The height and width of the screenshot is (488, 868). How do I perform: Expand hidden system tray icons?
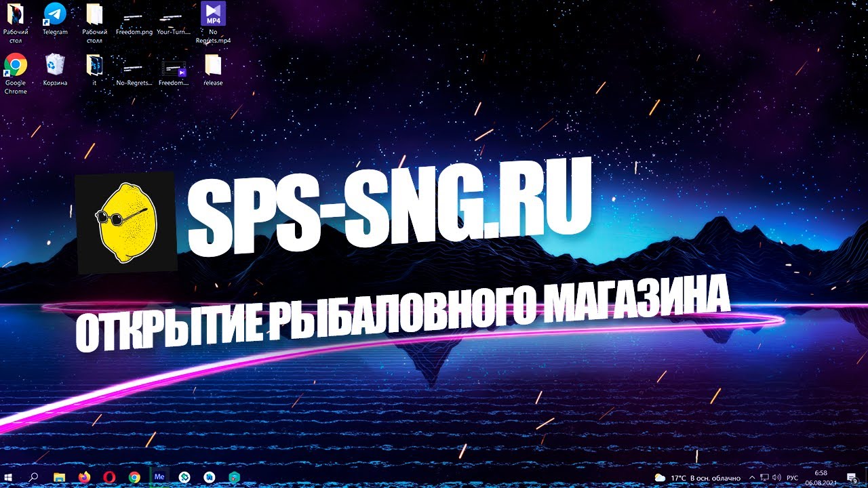751,478
